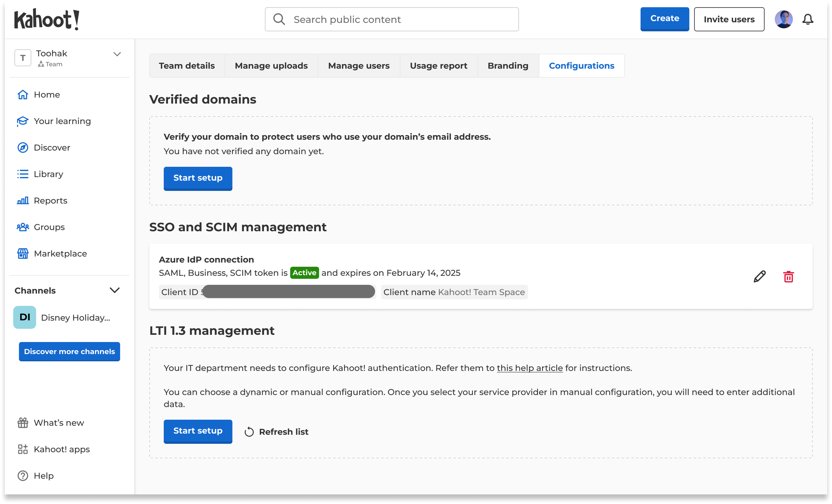Delete the Azure IdP connection with trash icon
The width and height of the screenshot is (832, 504).
(788, 277)
